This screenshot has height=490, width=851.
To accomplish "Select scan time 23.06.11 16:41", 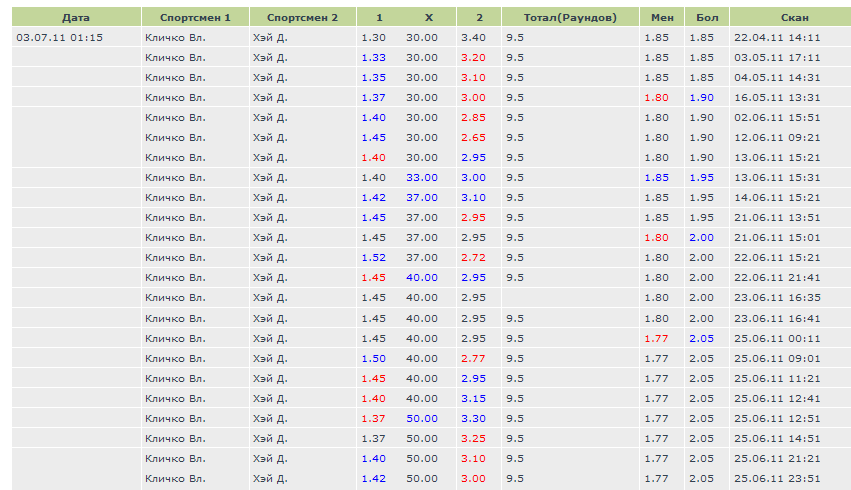I will (x=777, y=319).
